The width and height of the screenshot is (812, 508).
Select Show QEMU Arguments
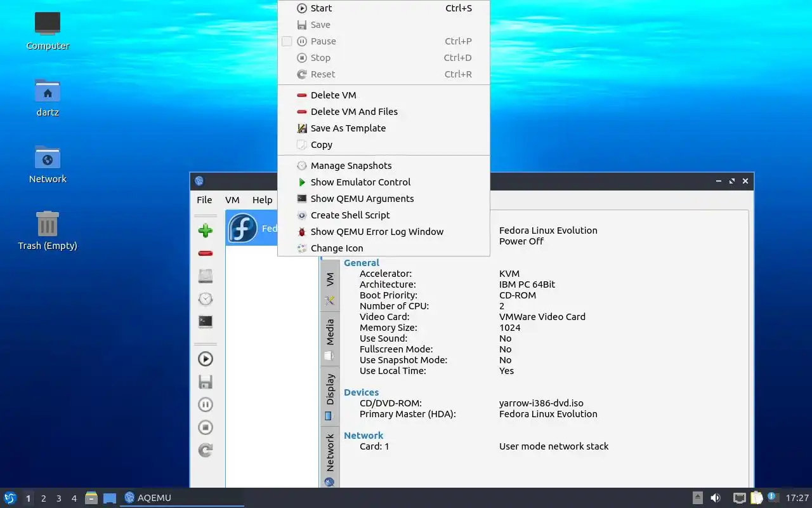(x=384, y=199)
